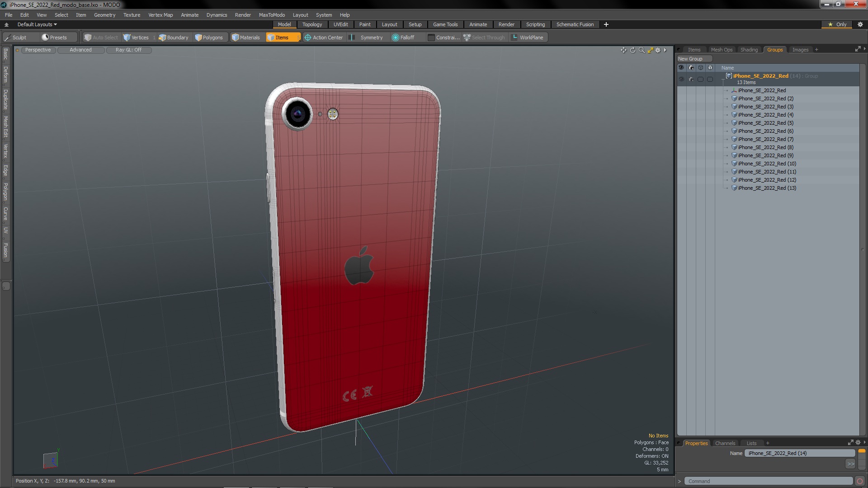The image size is (868, 488).
Task: Switch to the UVEdit layout tab
Action: [x=340, y=24]
